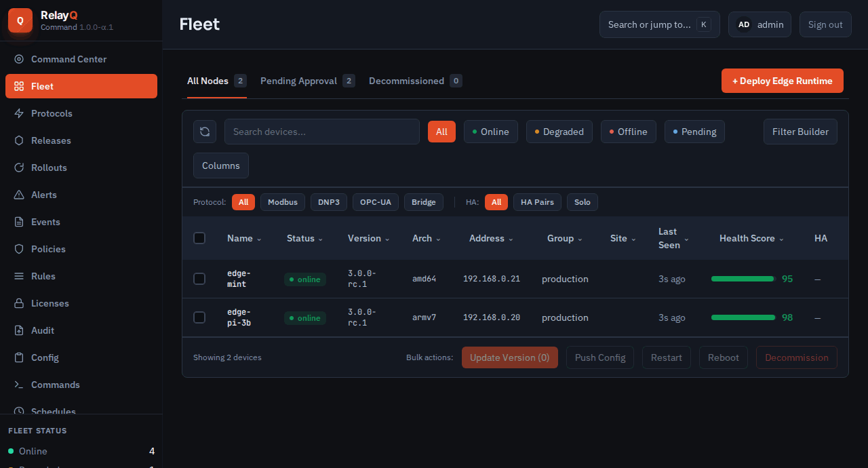
Task: Select the Fleet grid icon in sidebar
Action: (19, 86)
